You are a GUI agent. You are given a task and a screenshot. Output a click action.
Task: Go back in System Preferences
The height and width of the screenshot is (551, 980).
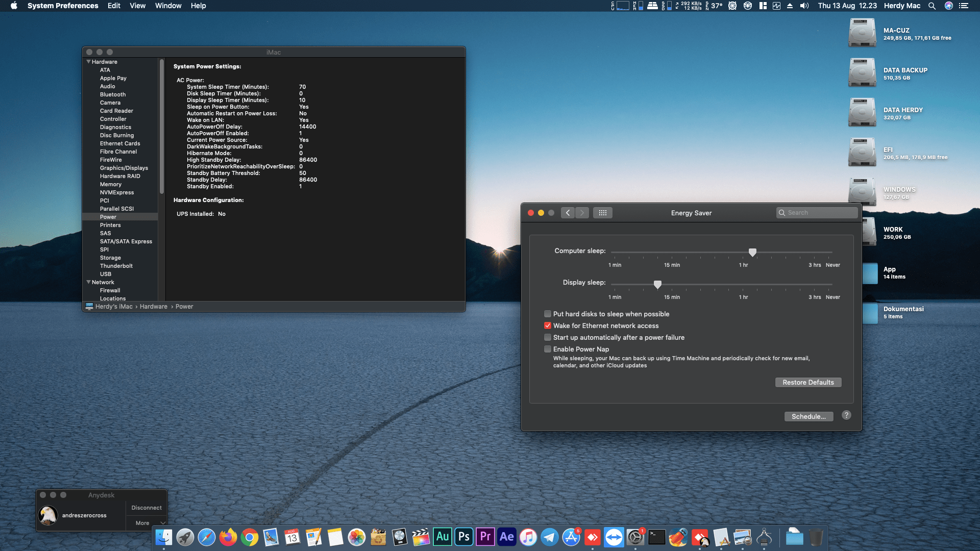pyautogui.click(x=568, y=213)
